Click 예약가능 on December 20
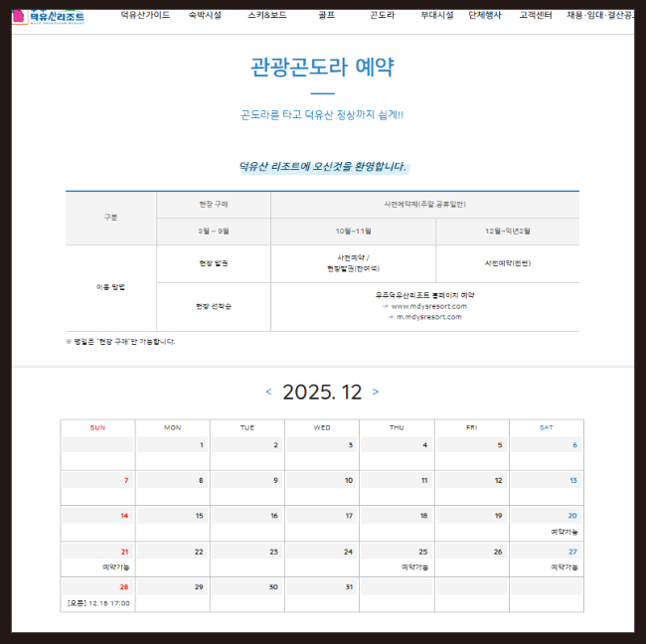The width and height of the screenshot is (646, 644). pos(565,532)
